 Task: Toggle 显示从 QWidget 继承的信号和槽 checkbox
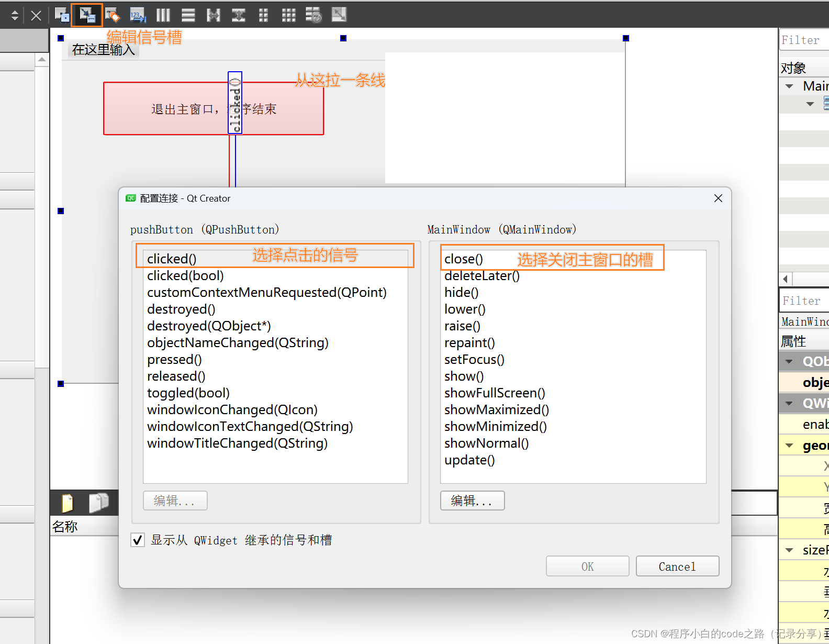pos(138,540)
